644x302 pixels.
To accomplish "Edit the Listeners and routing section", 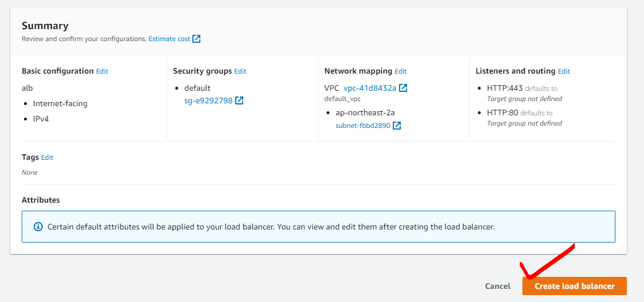I will pos(564,71).
